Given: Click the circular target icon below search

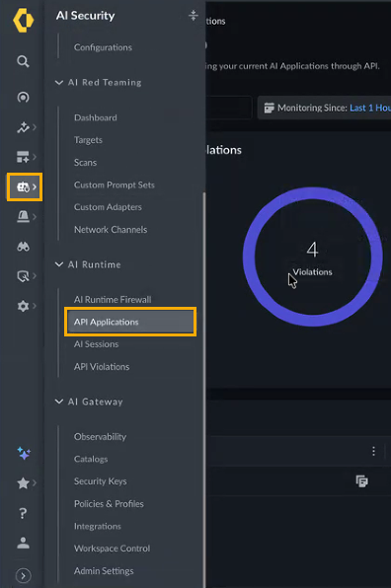Looking at the screenshot, I should 23,97.
